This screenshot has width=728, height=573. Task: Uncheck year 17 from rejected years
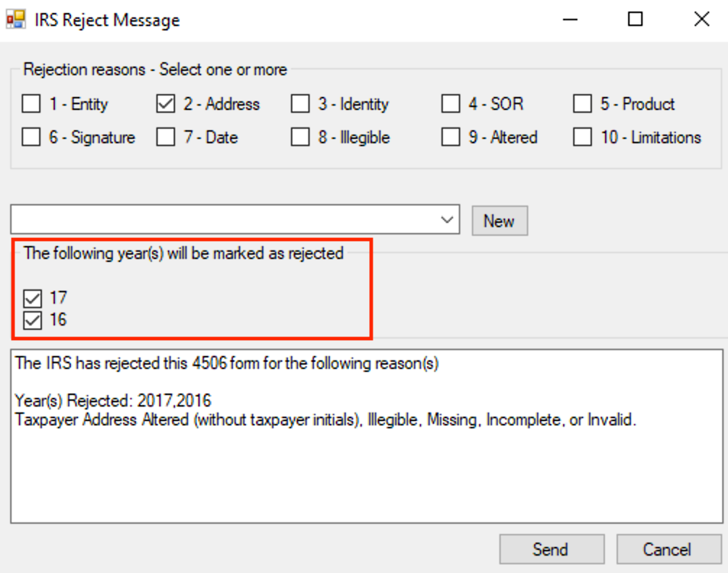pos(33,298)
